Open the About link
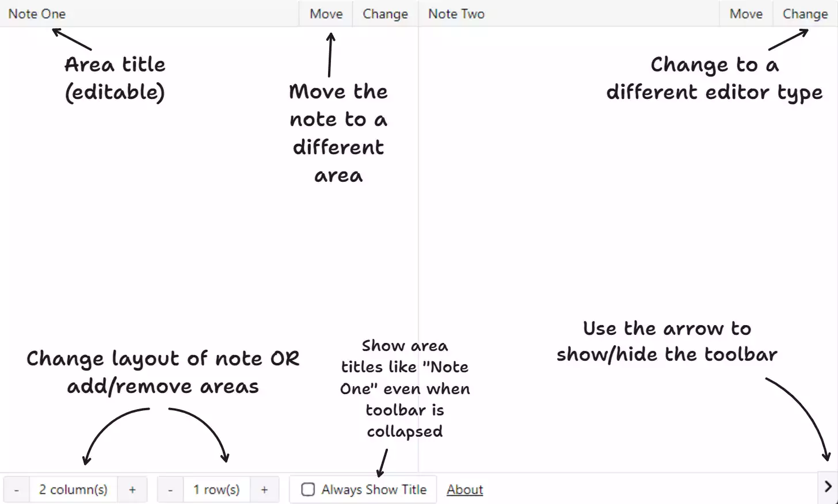838x504 pixels. (464, 490)
